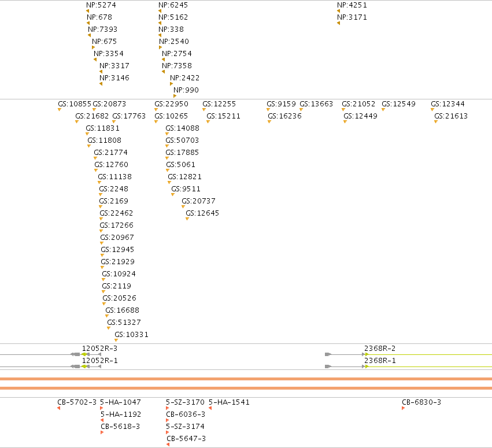This screenshot has width=492, height=448.
Task: Click the GS:10855 label
Action: [x=75, y=104]
